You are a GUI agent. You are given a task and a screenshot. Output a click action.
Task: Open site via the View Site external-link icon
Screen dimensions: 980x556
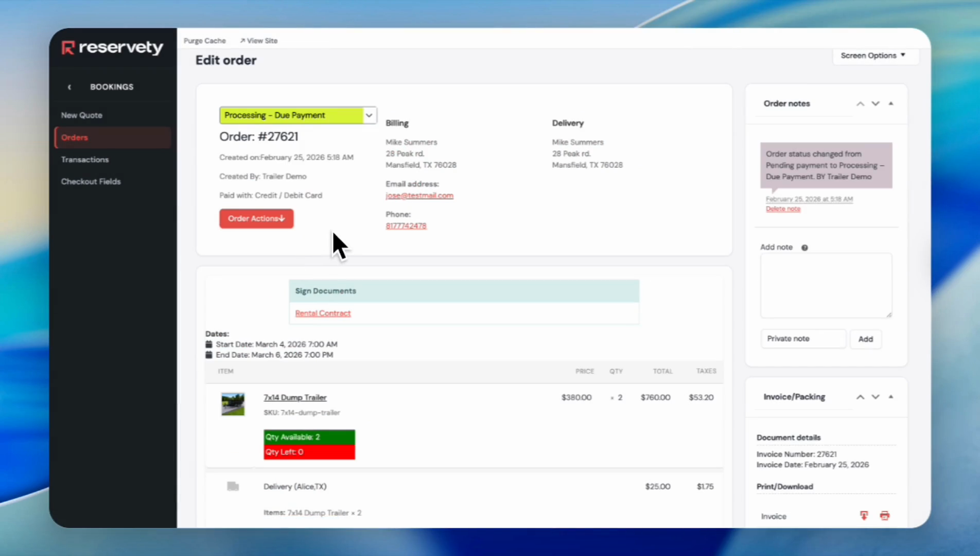[241, 40]
